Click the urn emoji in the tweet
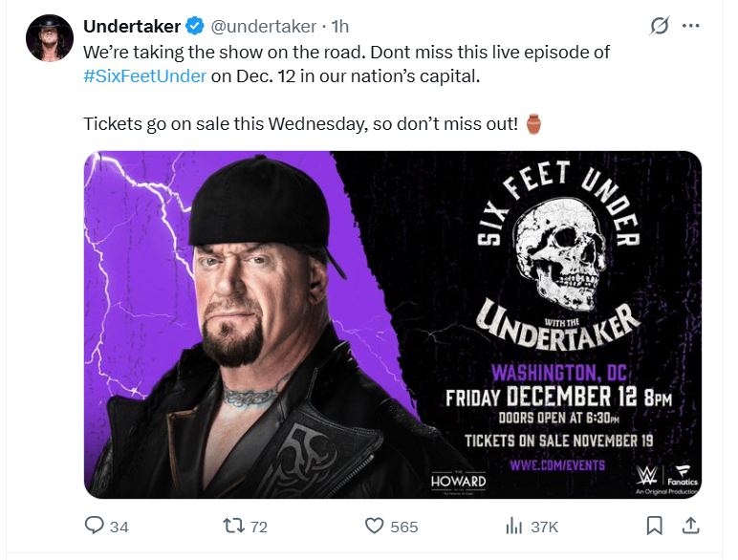Screen dimensions: 738x560 tap(534, 124)
